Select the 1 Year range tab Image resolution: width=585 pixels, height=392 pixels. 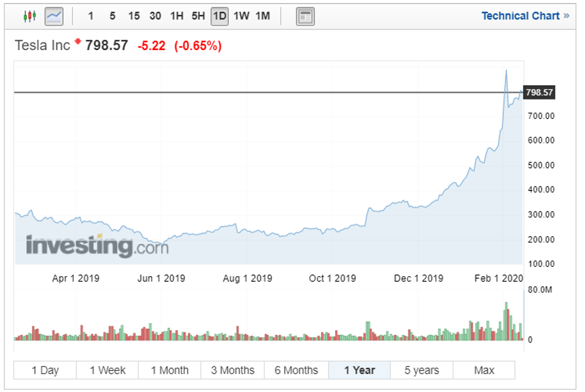360,370
